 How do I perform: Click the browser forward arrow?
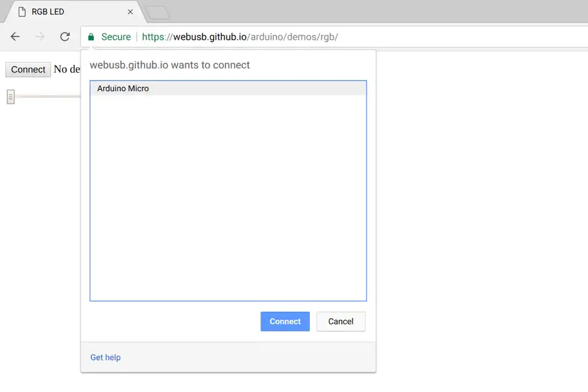(x=40, y=37)
